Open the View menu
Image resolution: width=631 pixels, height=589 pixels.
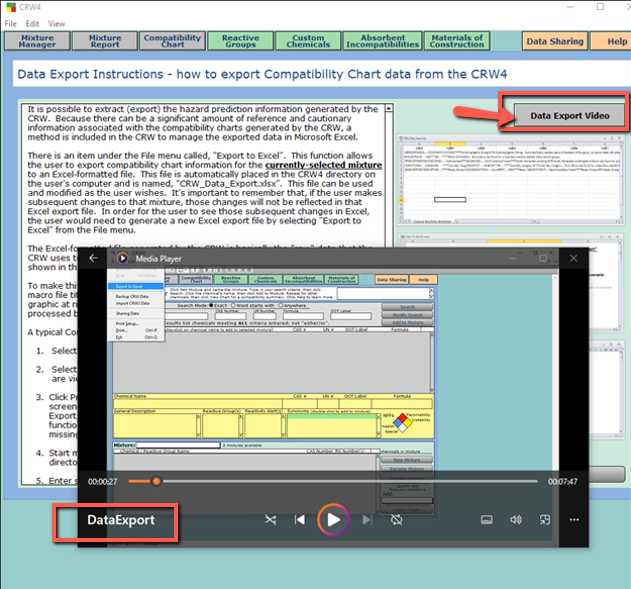point(57,23)
